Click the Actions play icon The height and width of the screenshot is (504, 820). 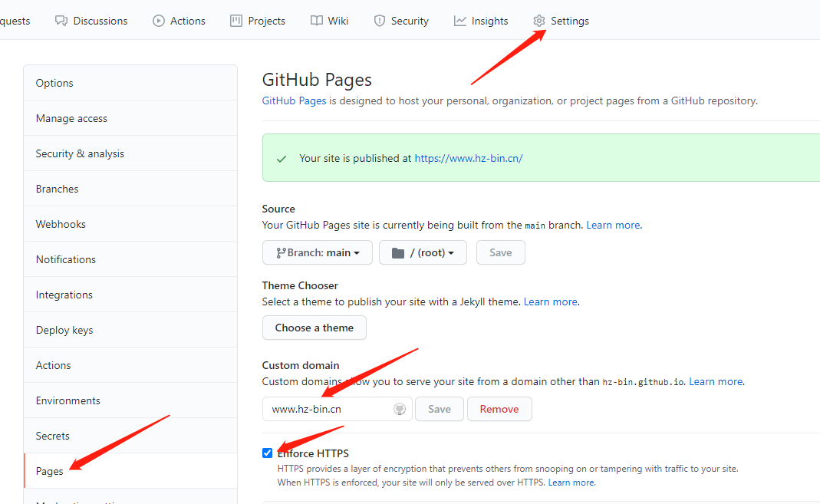(159, 21)
